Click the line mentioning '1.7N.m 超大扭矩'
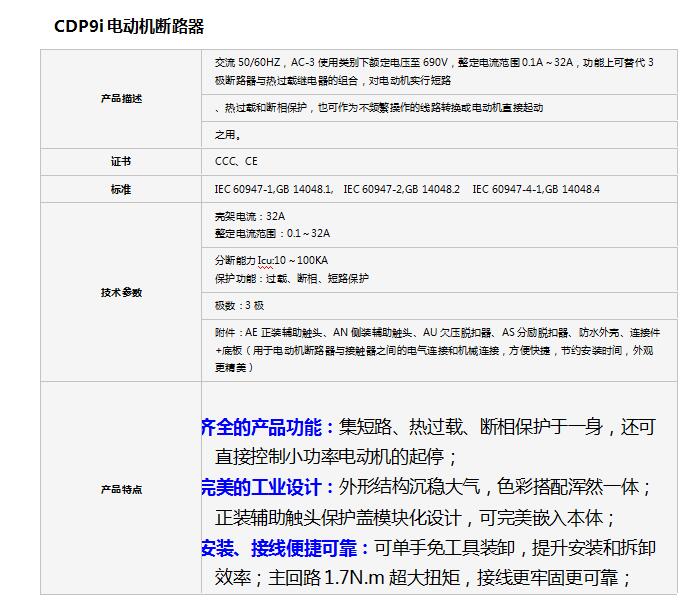Image resolution: width=696 pixels, height=608 pixels. click(x=423, y=577)
